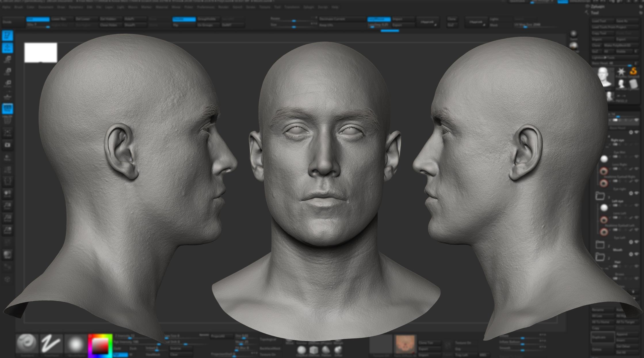This screenshot has height=358, width=644.
Task: Click the Del Lower button
Action: (x=83, y=19)
